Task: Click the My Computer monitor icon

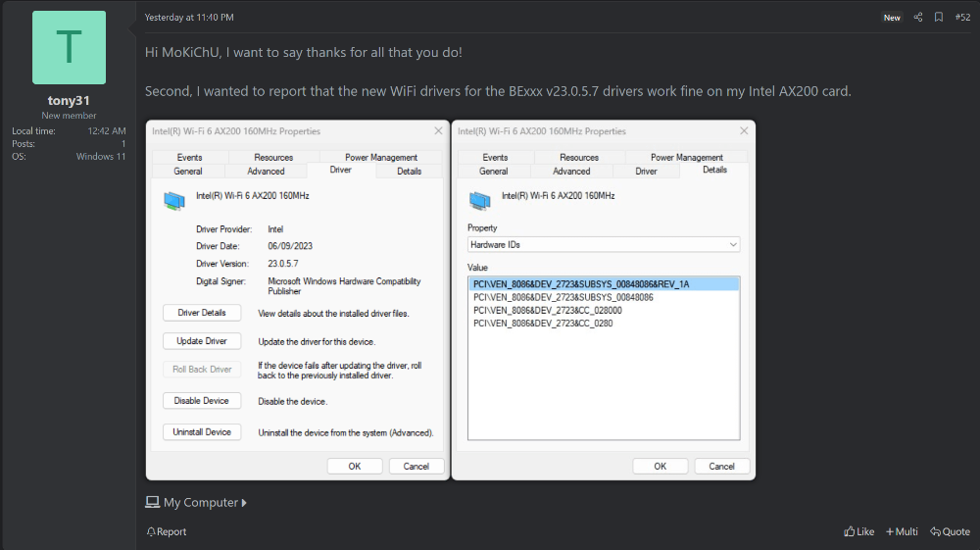Action: coord(153,502)
